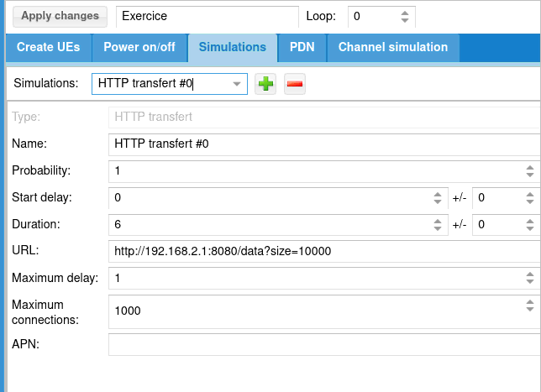541x392 pixels.
Task: Focus the empty APN text field
Action: pyautogui.click(x=323, y=344)
